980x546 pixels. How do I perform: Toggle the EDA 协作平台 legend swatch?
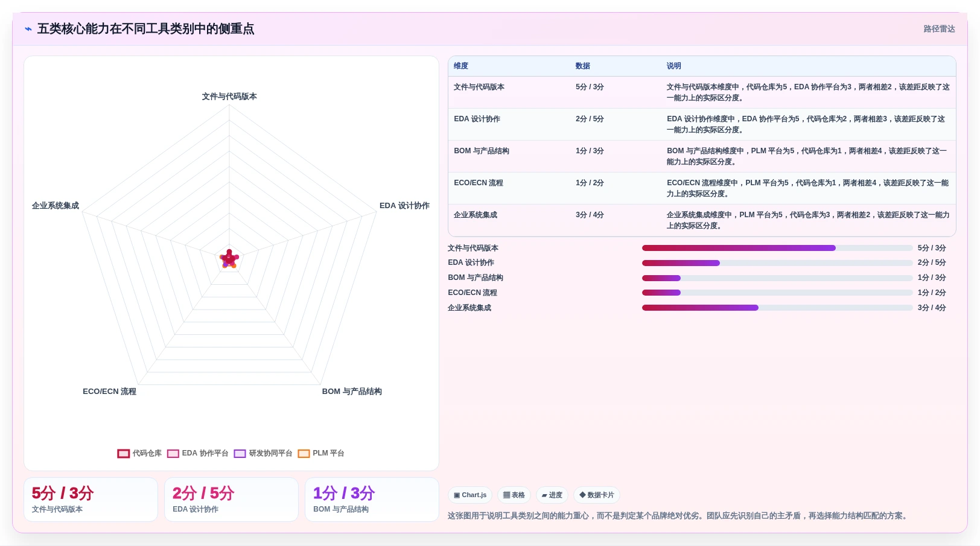click(x=173, y=454)
